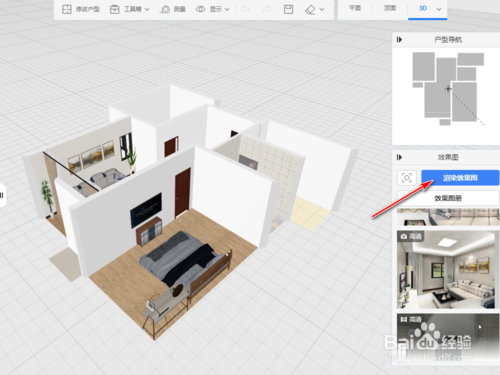Open the 工具箱 toolbox
Image resolution: width=500 pixels, height=375 pixels.
point(129,9)
